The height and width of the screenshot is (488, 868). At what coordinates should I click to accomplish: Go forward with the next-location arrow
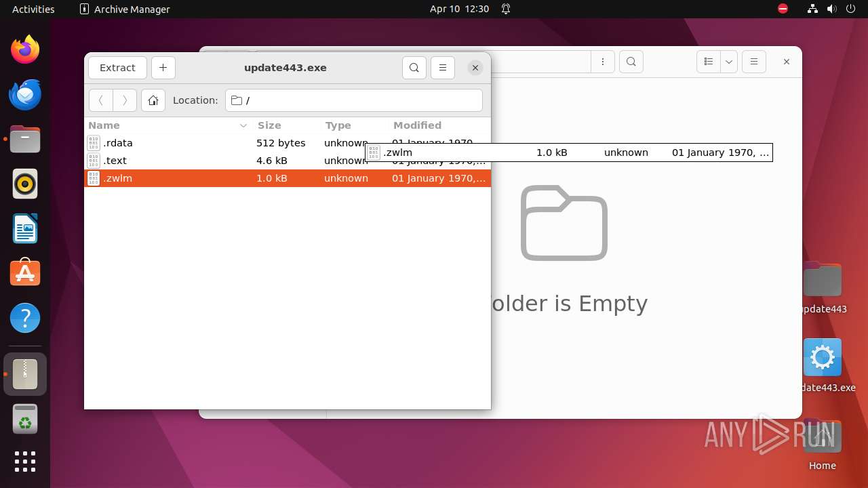coord(125,100)
